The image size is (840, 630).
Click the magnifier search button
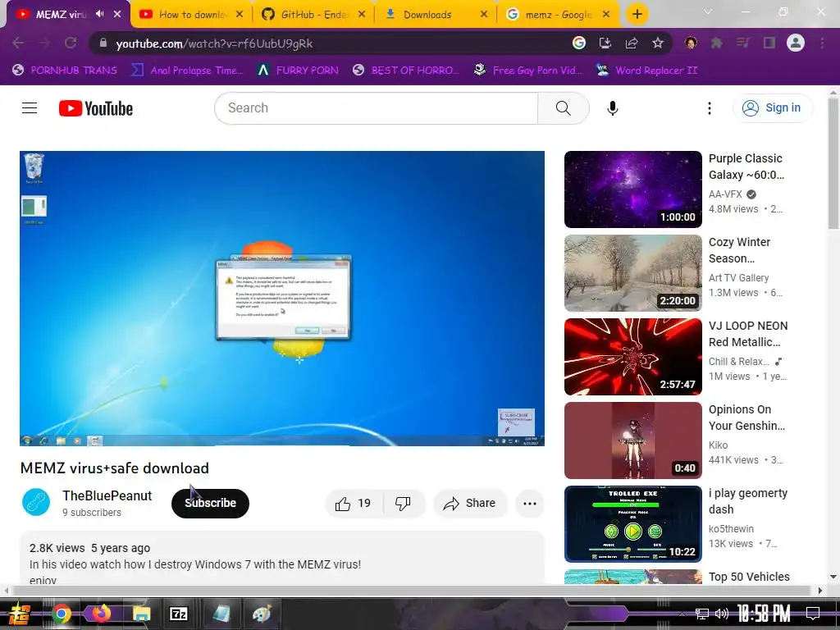563,108
